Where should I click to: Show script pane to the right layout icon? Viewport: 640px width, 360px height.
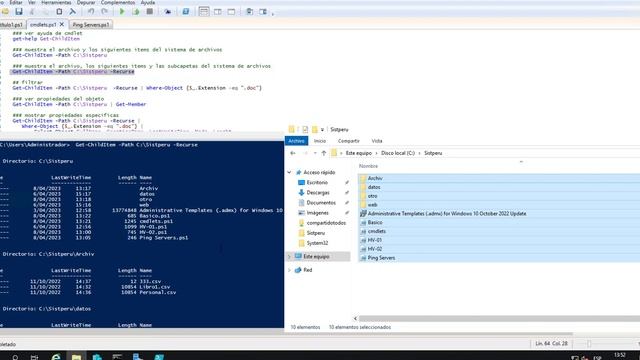(218, 11)
